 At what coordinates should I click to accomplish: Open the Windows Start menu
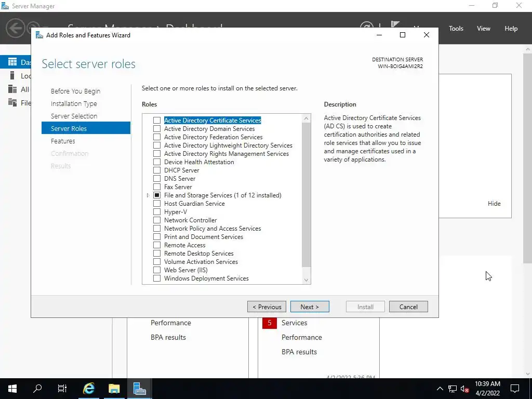click(12, 389)
